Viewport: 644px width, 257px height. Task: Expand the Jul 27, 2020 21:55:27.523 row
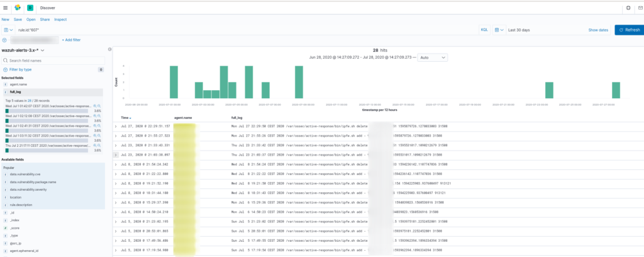116,135
